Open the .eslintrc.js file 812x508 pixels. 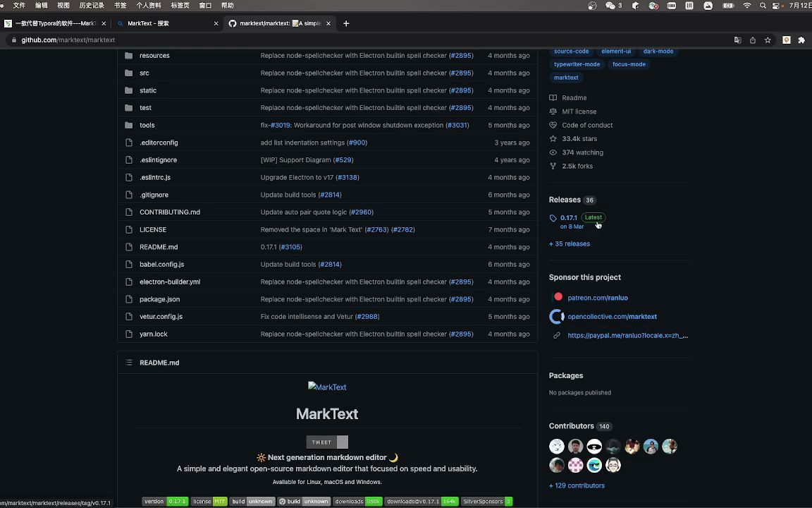click(x=155, y=177)
